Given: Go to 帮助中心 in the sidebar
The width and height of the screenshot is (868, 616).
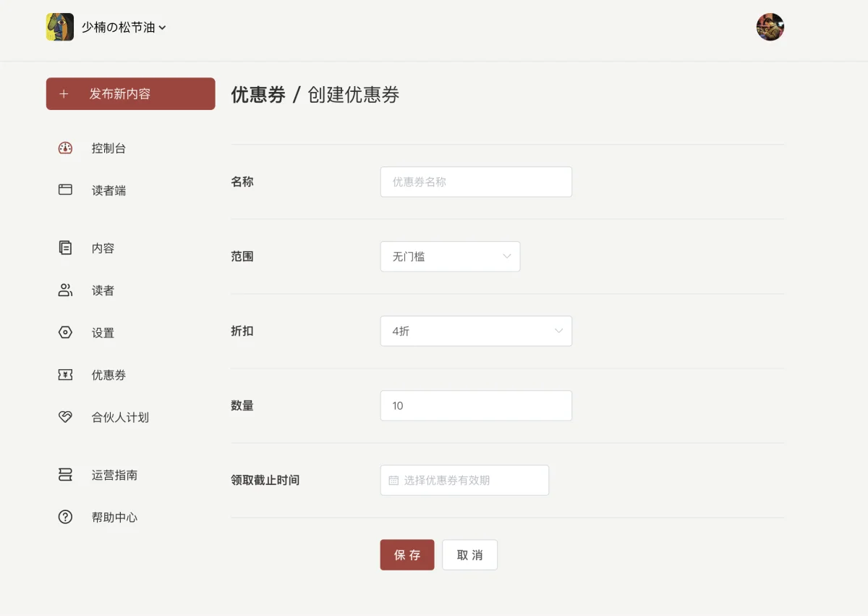Looking at the screenshot, I should pyautogui.click(x=114, y=518).
